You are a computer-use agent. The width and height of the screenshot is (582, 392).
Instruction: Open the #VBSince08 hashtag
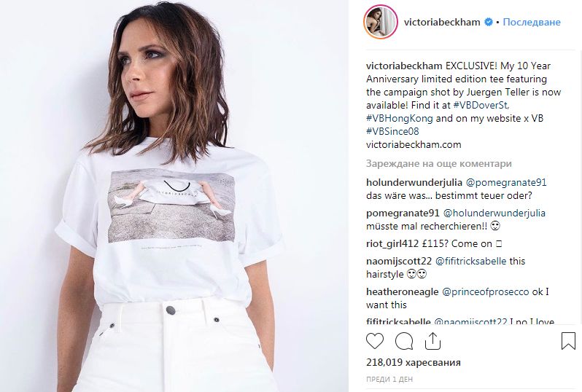[x=392, y=131]
